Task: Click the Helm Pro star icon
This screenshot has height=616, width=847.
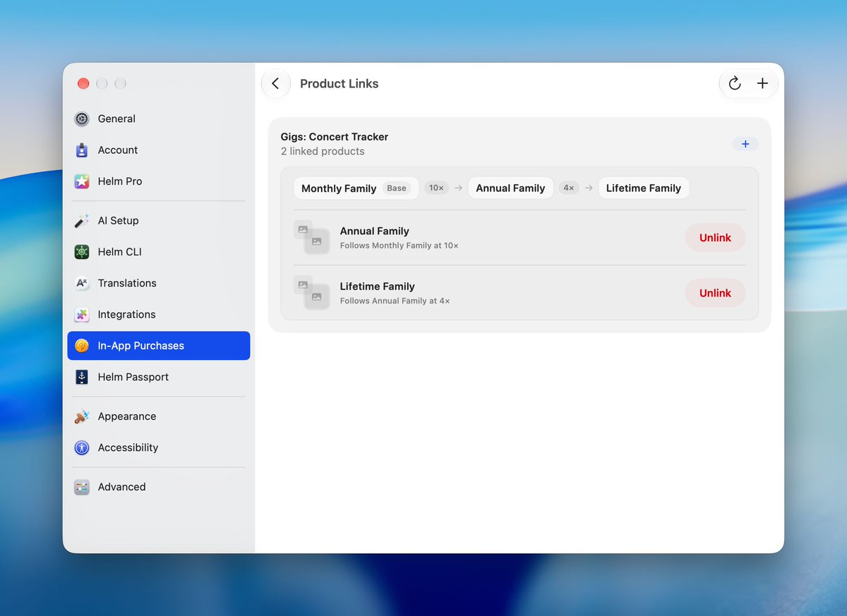Action: coord(82,181)
